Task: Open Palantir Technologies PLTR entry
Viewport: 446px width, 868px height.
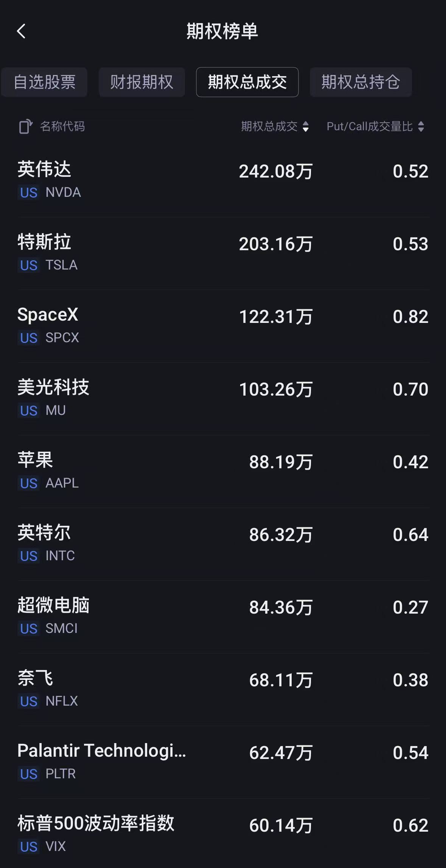Action: click(x=223, y=762)
